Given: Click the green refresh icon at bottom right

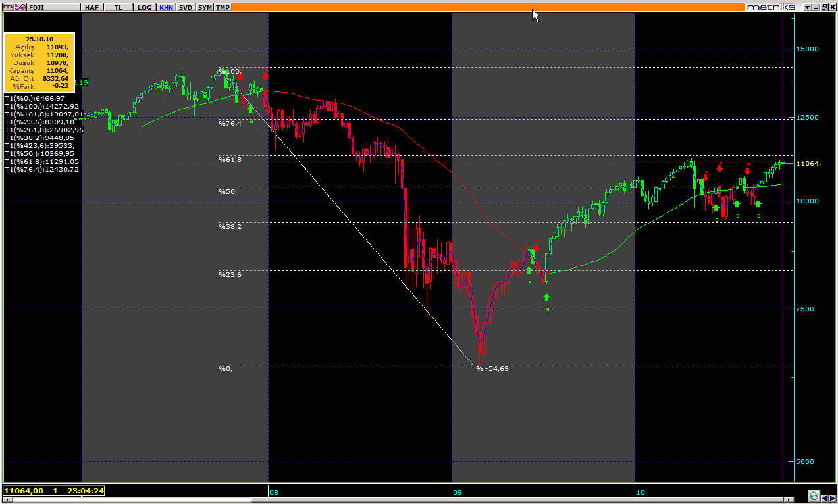Looking at the screenshot, I should coord(814,495).
